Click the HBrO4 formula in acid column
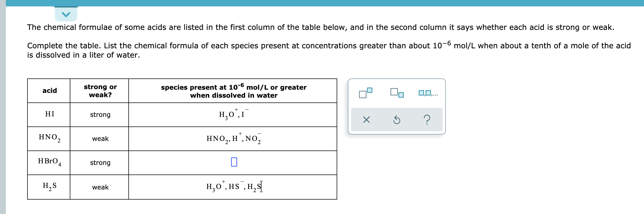 pyautogui.click(x=50, y=162)
